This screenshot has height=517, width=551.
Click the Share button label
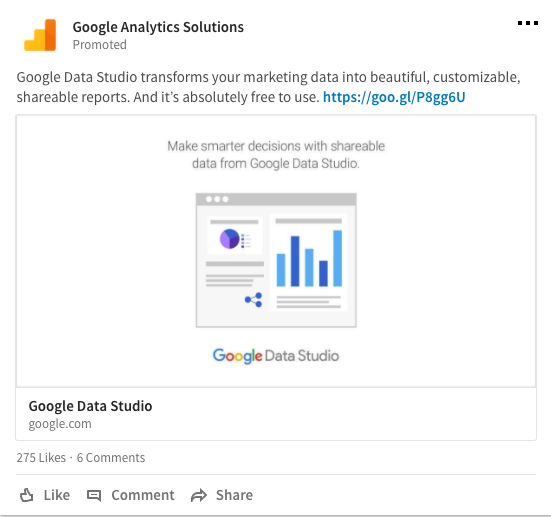(234, 495)
